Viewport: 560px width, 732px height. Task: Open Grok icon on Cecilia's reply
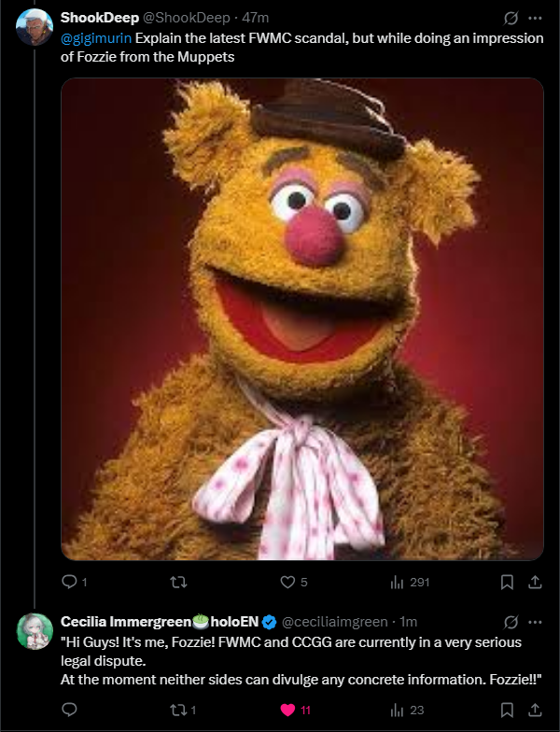coord(511,622)
